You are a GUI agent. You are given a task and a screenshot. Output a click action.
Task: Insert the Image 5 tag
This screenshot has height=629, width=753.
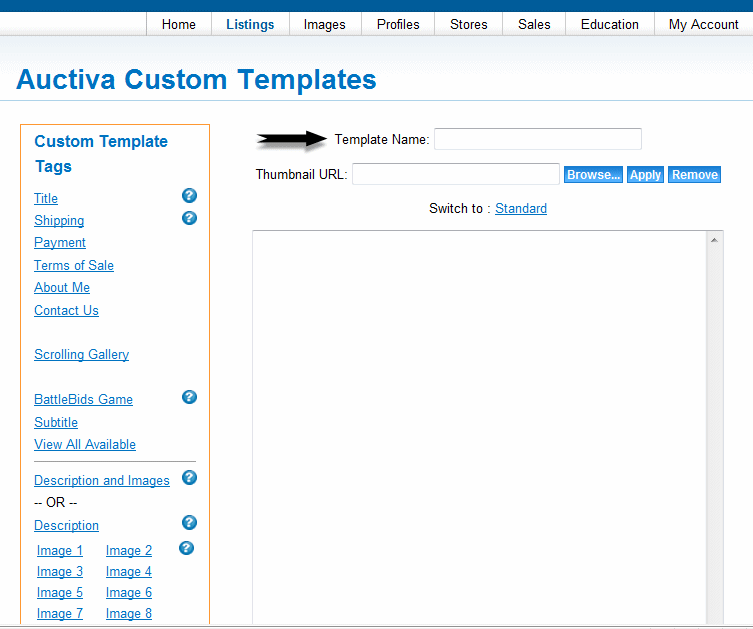point(60,593)
